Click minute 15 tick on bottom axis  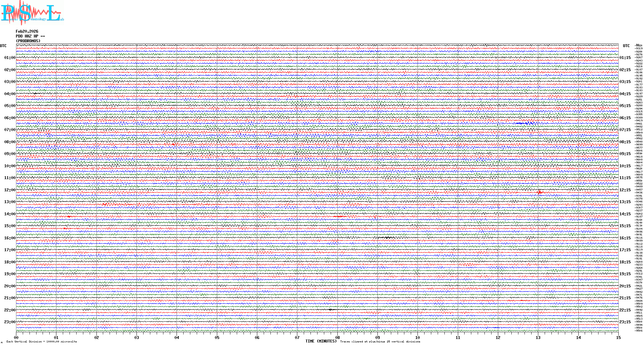tap(618, 337)
